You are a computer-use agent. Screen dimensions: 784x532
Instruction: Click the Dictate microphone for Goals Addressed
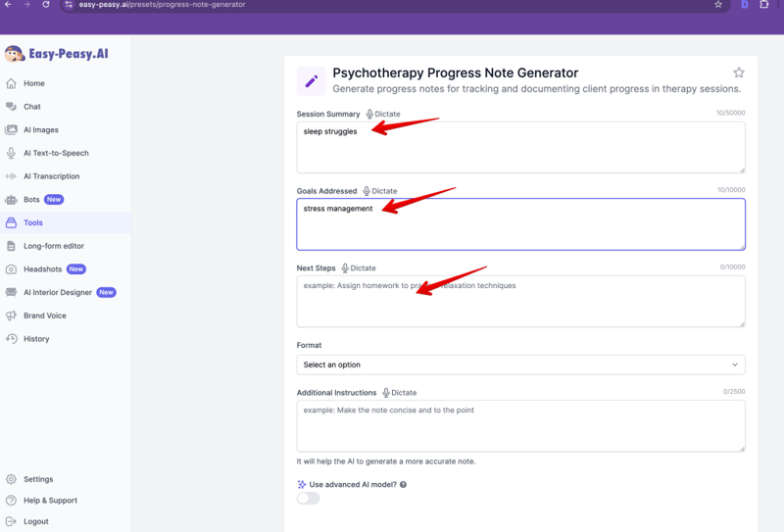tap(367, 191)
